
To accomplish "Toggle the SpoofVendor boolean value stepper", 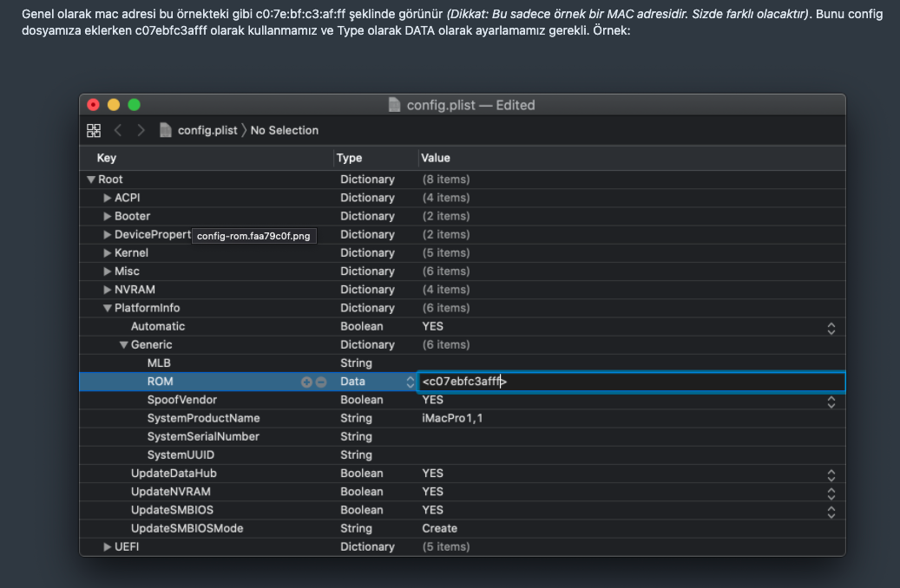I will pyautogui.click(x=831, y=401).
